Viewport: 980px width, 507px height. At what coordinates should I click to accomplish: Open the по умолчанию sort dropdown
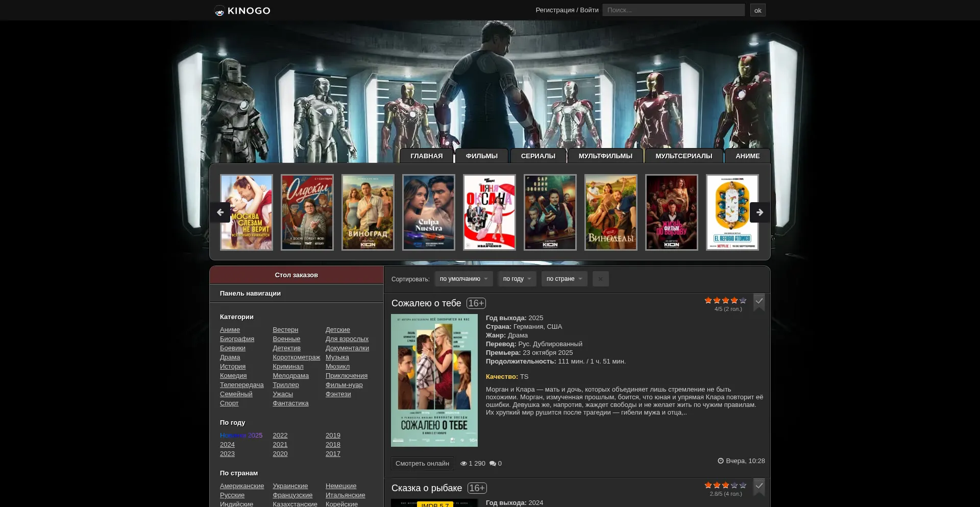click(x=463, y=279)
